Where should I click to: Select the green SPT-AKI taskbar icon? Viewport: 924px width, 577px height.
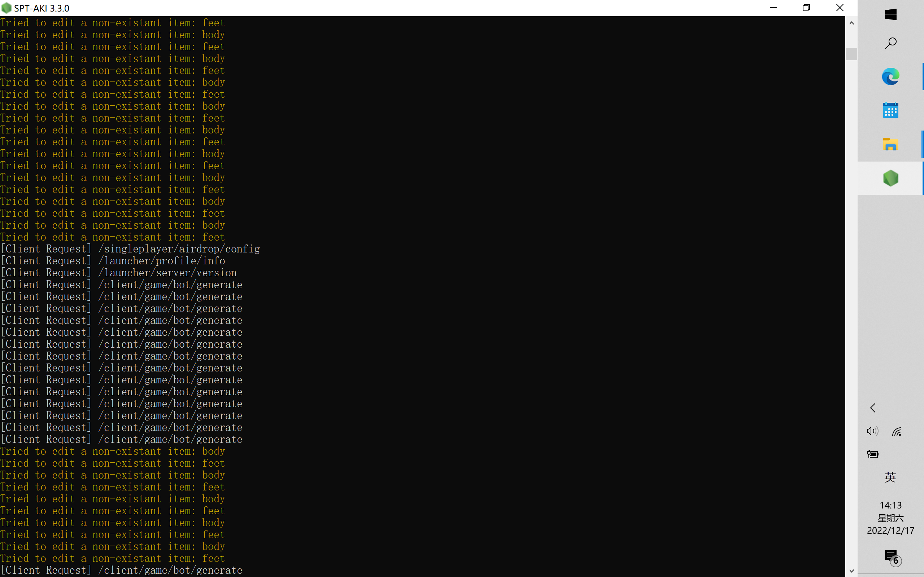[x=890, y=178]
